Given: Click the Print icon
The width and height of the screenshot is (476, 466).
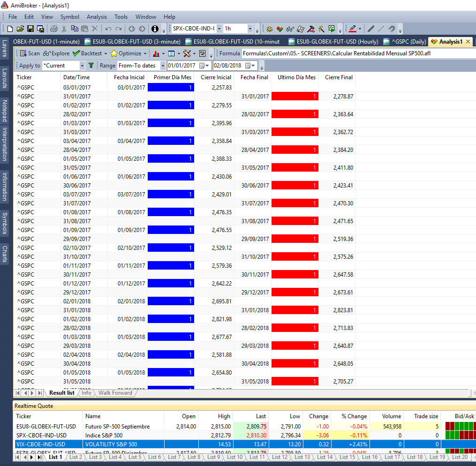Looking at the screenshot, I should click(x=54, y=29).
